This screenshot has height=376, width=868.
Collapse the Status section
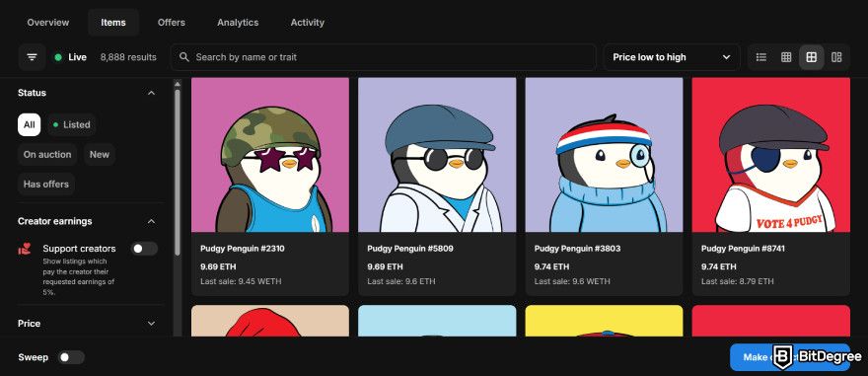coord(151,93)
